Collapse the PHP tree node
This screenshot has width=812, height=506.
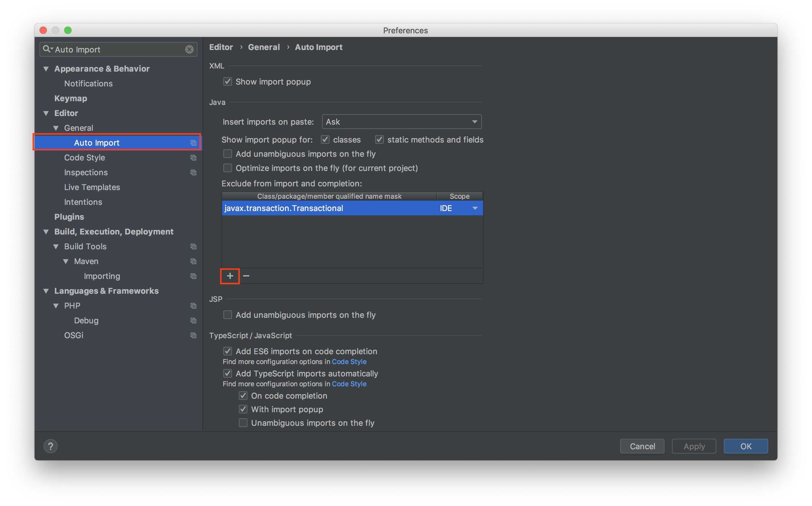click(x=56, y=306)
